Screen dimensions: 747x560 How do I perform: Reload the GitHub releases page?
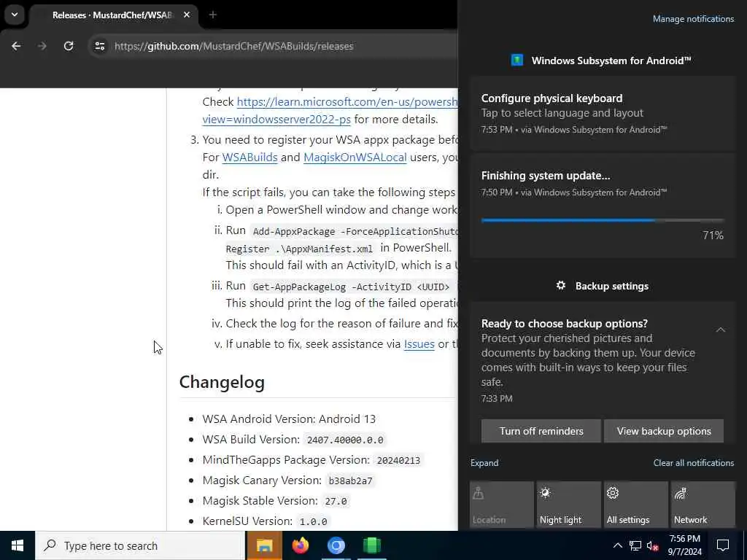(69, 46)
